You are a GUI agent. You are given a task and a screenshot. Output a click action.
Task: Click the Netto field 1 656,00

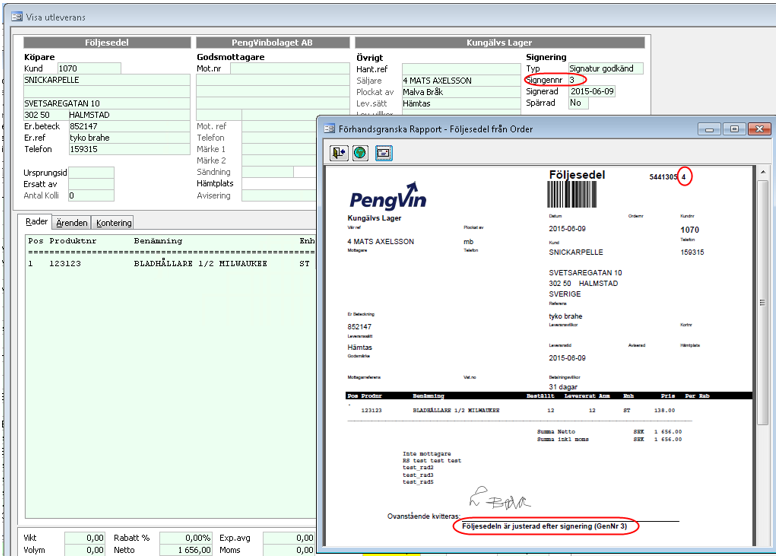(186, 550)
